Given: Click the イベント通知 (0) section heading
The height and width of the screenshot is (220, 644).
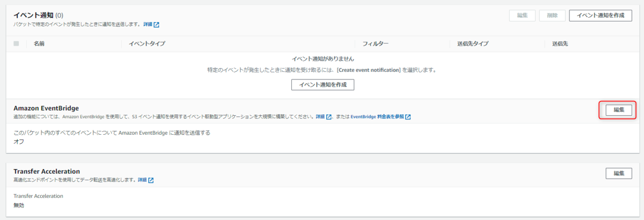Looking at the screenshot, I should point(38,15).
